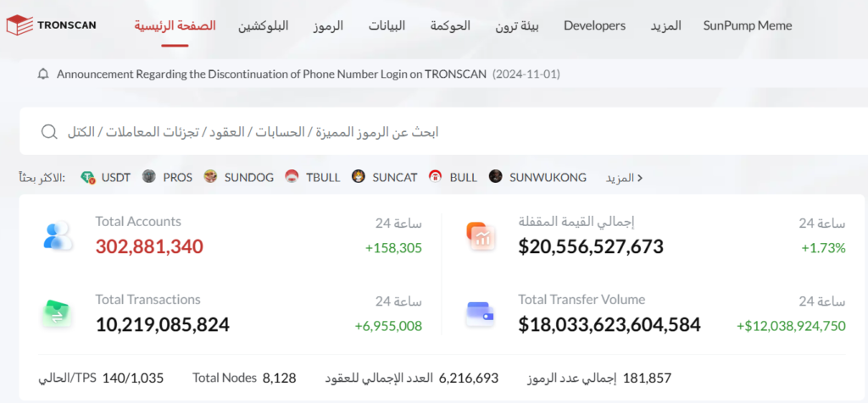Open the بيئة ترون menu
This screenshot has height=403, width=868.
tap(517, 25)
